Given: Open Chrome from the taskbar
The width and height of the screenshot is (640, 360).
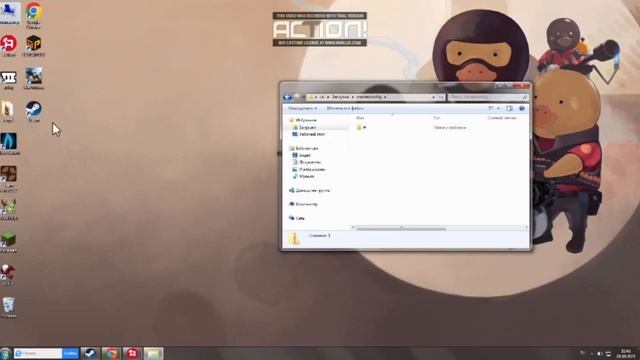Looking at the screenshot, I should pos(111,353).
